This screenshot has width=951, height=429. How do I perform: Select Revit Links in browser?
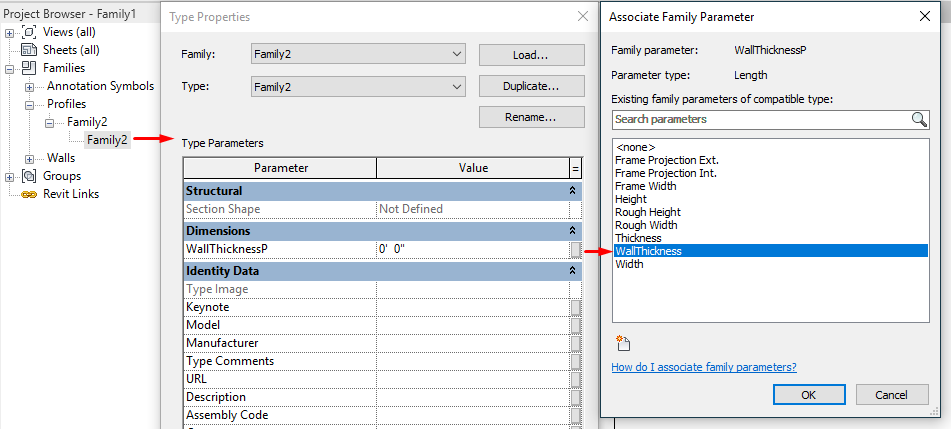pos(70,194)
